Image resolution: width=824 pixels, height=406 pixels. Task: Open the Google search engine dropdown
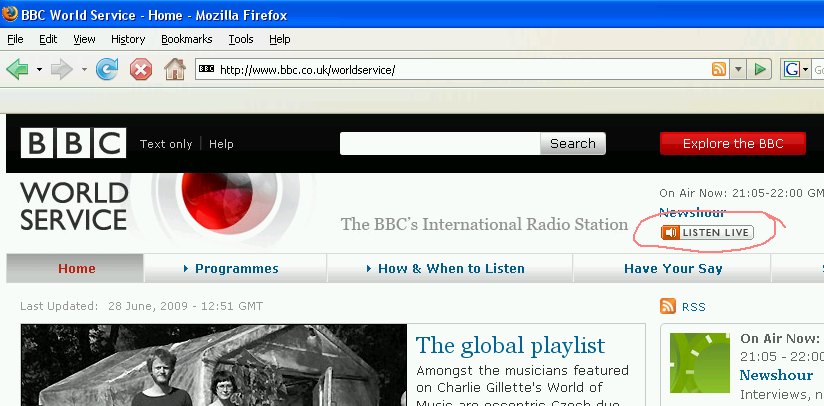coord(806,69)
